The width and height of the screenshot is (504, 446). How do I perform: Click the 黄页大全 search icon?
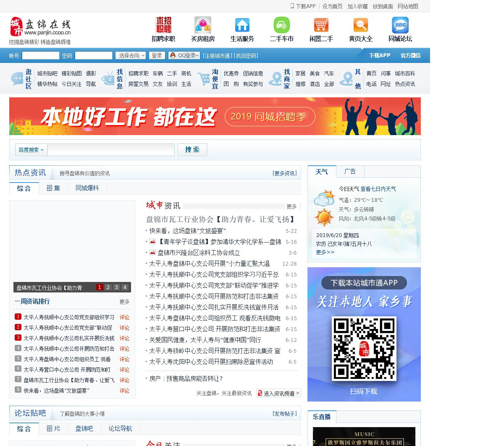coord(360,25)
